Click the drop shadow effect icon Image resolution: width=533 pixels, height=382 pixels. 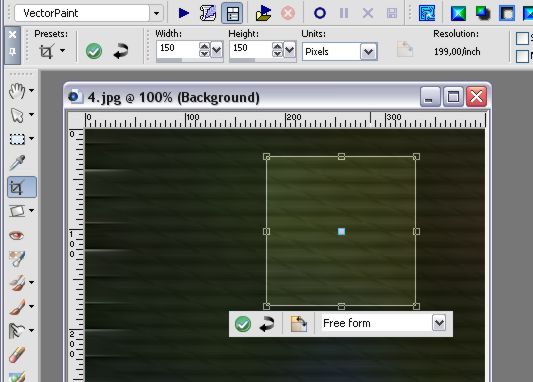pos(483,13)
